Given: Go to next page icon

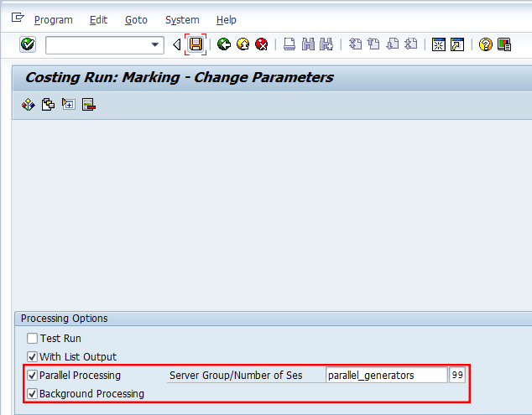Looking at the screenshot, I should point(393,44).
